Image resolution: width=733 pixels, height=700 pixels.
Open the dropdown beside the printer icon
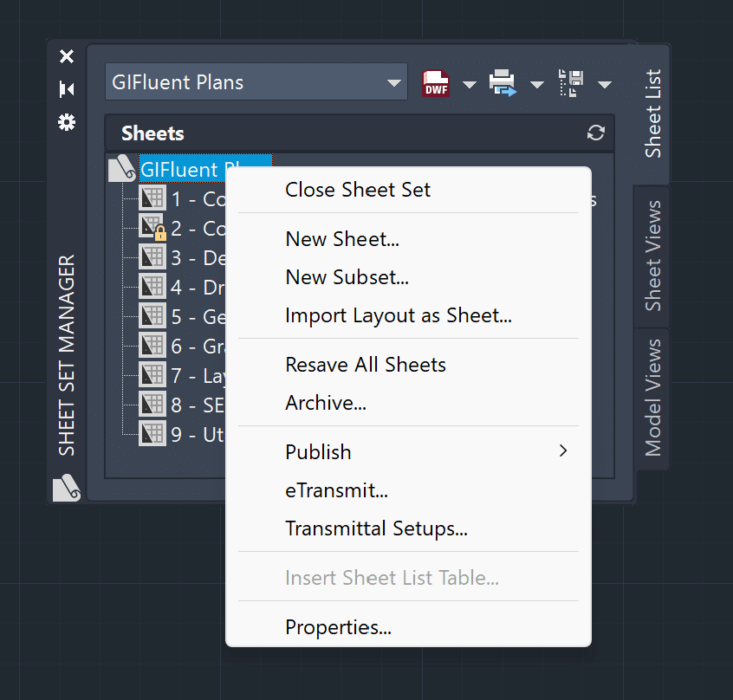tap(537, 82)
